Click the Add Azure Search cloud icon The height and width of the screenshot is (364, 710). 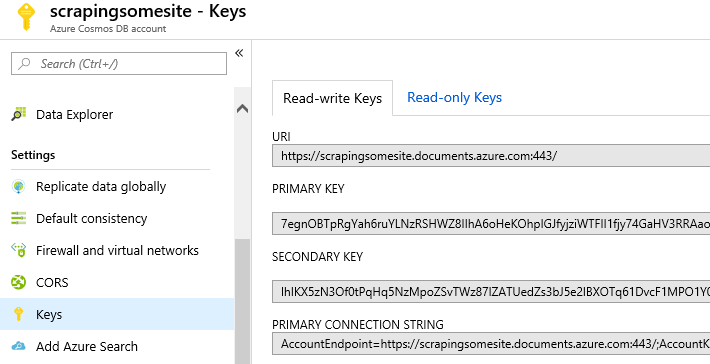19,346
